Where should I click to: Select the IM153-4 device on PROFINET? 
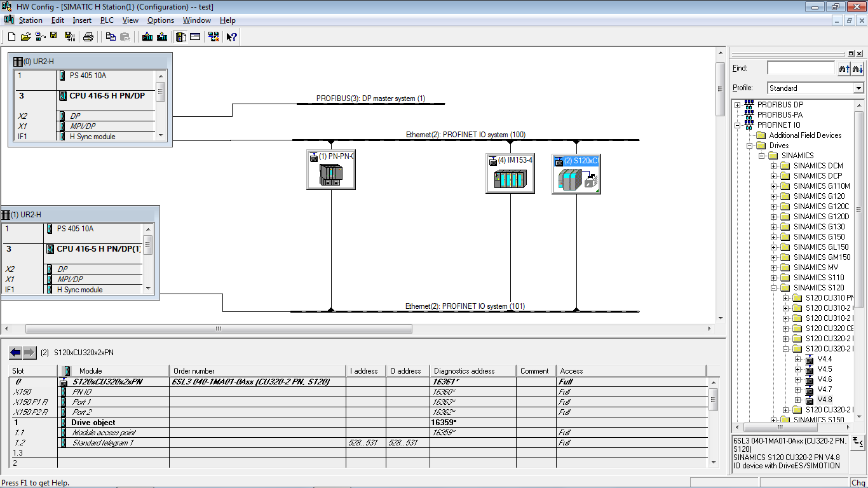pyautogui.click(x=510, y=173)
